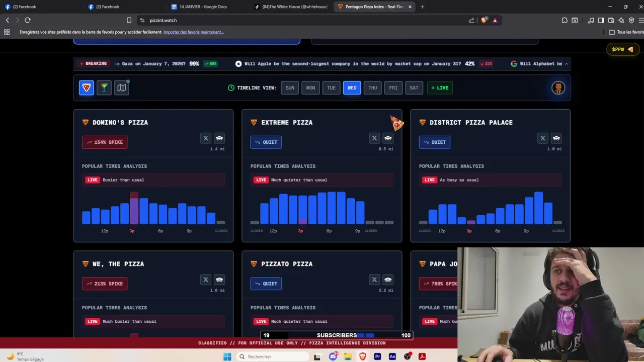Open Adobe Acrobat from the taskbar

click(422, 356)
